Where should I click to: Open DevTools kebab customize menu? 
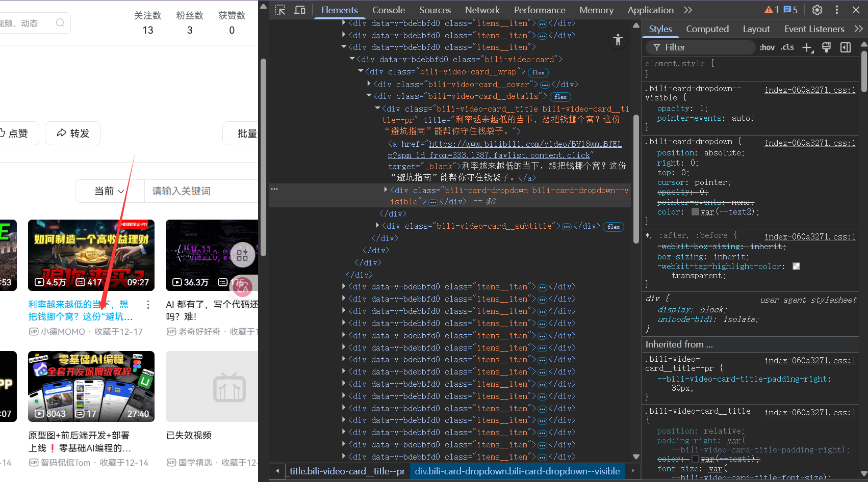coord(836,10)
